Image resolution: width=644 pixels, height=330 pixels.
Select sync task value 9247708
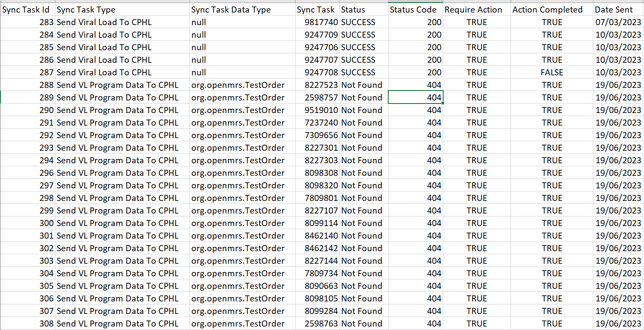pyautogui.click(x=317, y=72)
